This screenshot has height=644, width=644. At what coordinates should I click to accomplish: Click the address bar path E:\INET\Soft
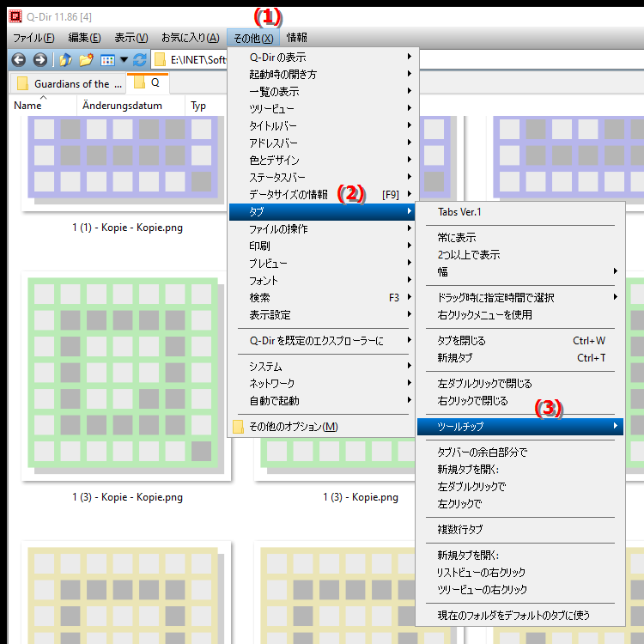coord(198,60)
